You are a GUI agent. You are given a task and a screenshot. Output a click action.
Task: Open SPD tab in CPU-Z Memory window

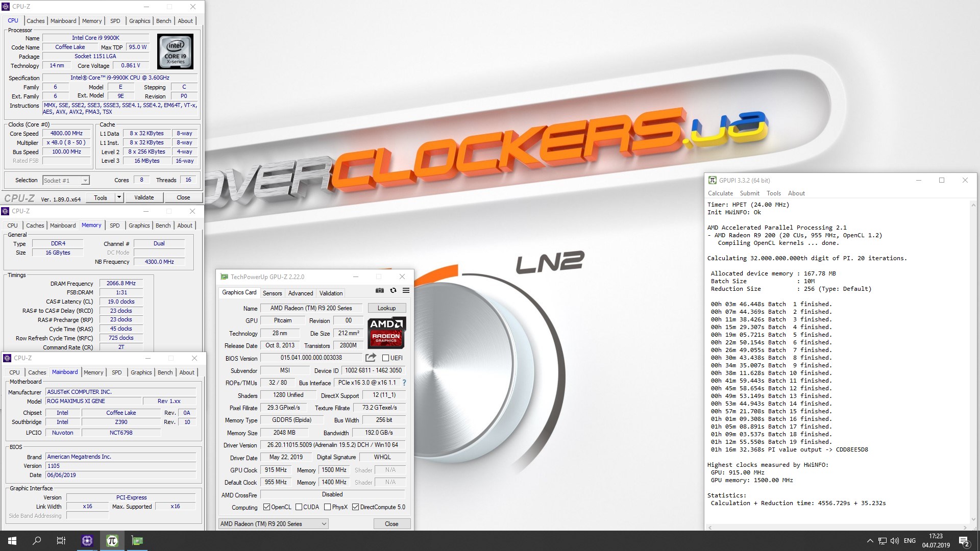coord(115,226)
